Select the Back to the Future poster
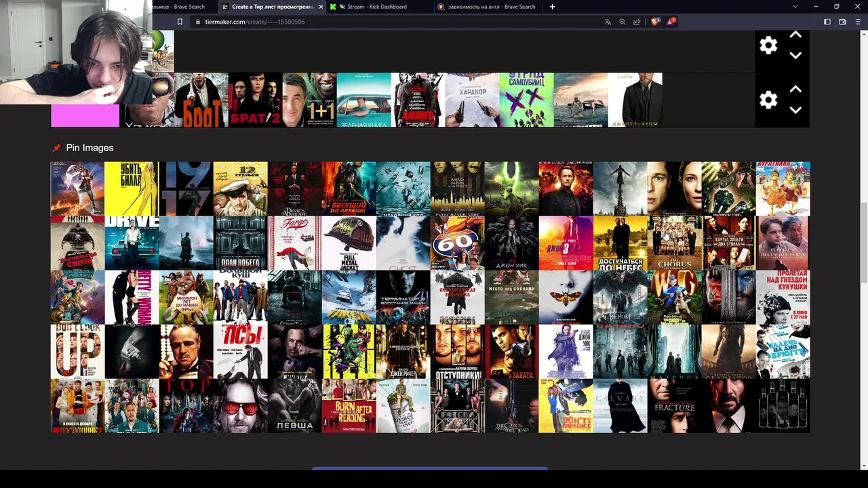Viewport: 868px width, 488px height. pyautogui.click(x=78, y=188)
